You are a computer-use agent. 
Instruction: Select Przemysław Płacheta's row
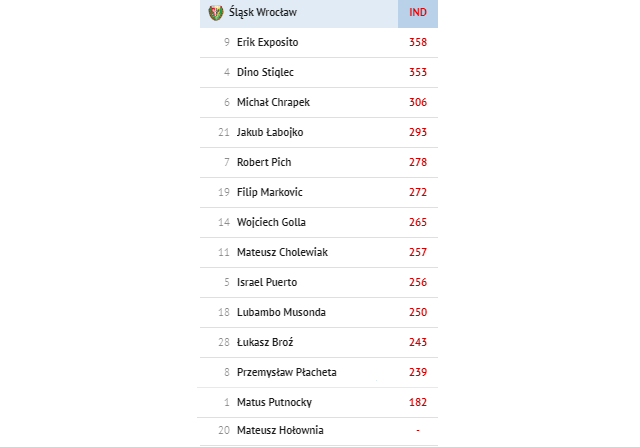(319, 372)
